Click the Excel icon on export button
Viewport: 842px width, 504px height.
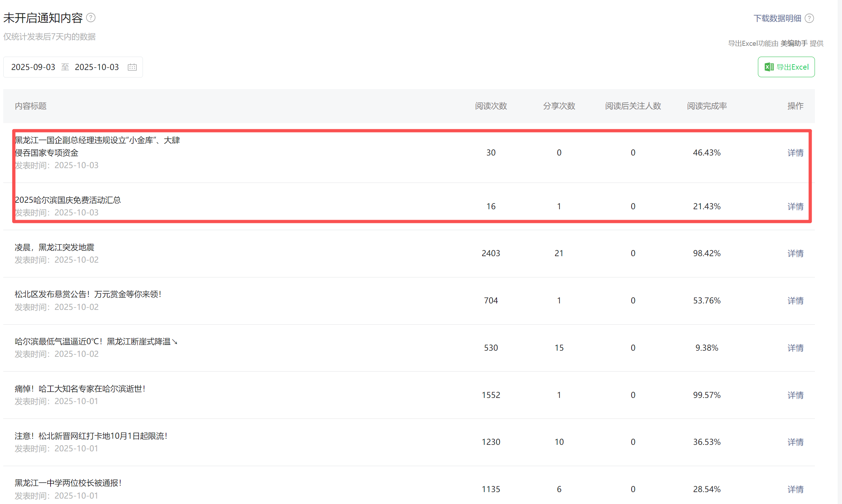tap(769, 67)
